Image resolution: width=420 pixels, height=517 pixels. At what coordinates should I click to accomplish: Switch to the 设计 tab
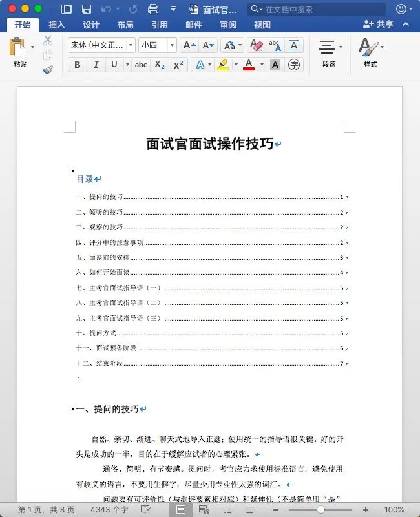pos(91,25)
